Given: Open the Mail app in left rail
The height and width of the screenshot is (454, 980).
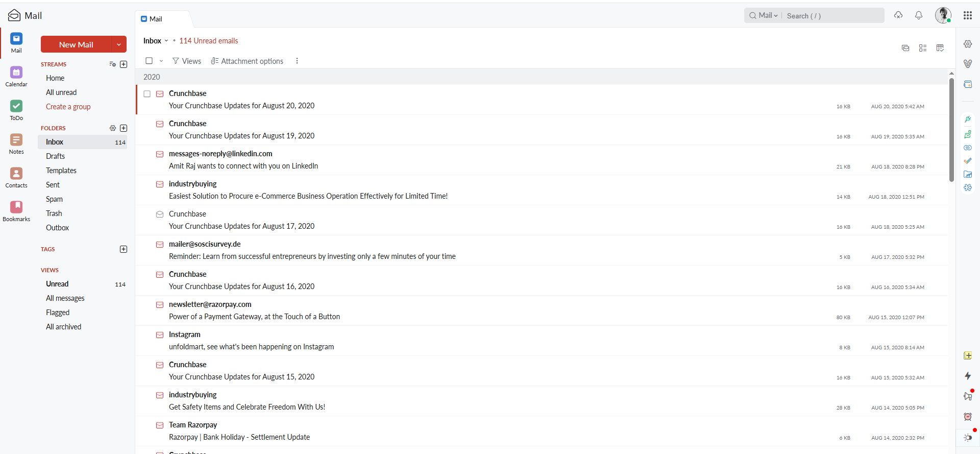Looking at the screenshot, I should click(16, 42).
